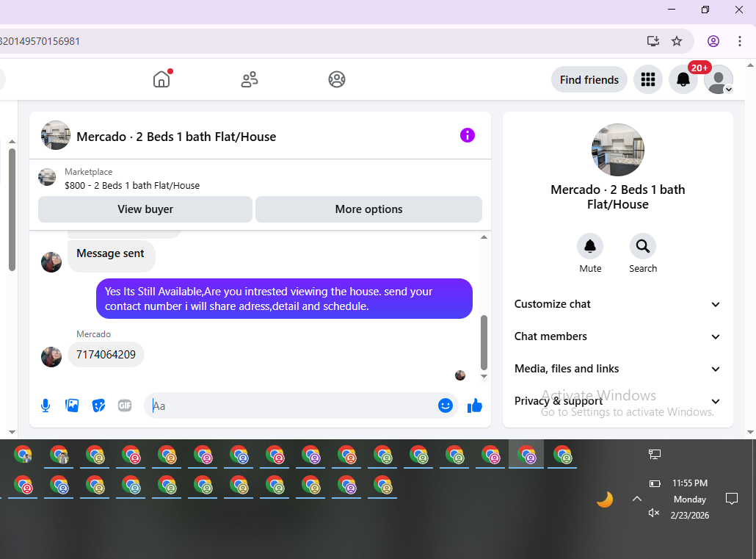Click the Mute label under the bell
The height and width of the screenshot is (559, 756).
(590, 268)
